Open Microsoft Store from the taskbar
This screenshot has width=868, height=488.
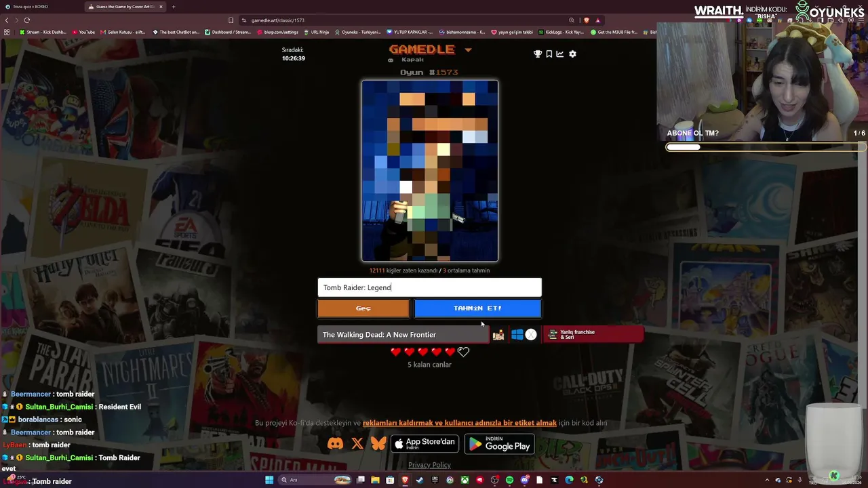click(x=390, y=480)
